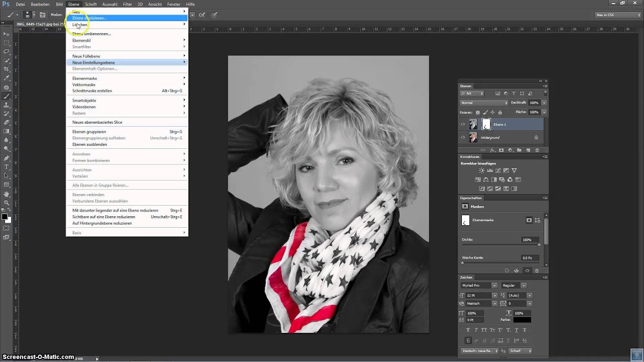Click 'Auf Hintergrundebene reduzieren' entry
The image size is (644, 362).
pyautogui.click(x=102, y=223)
